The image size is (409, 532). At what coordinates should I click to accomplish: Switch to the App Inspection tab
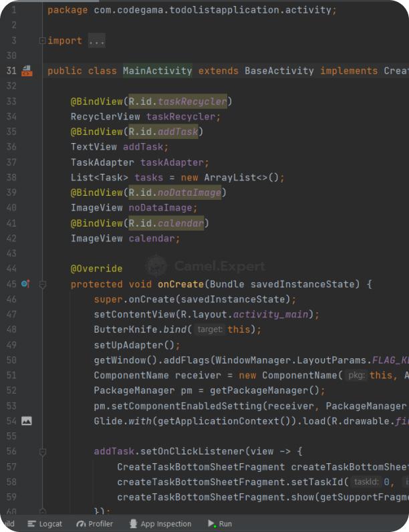166,524
